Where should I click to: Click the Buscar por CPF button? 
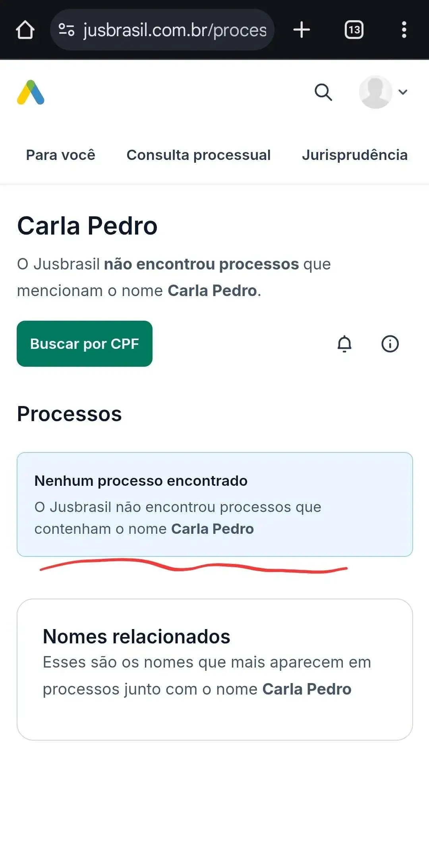pos(85,344)
